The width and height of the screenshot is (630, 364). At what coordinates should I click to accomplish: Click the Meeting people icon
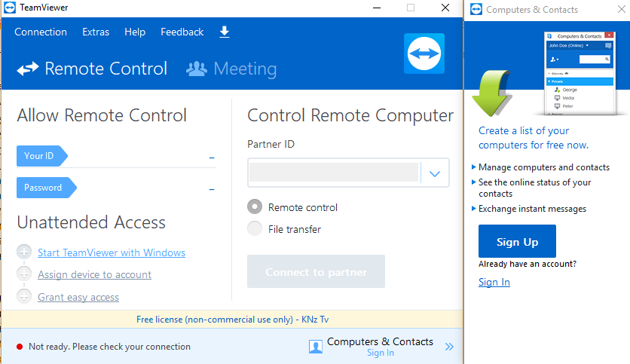pyautogui.click(x=197, y=69)
